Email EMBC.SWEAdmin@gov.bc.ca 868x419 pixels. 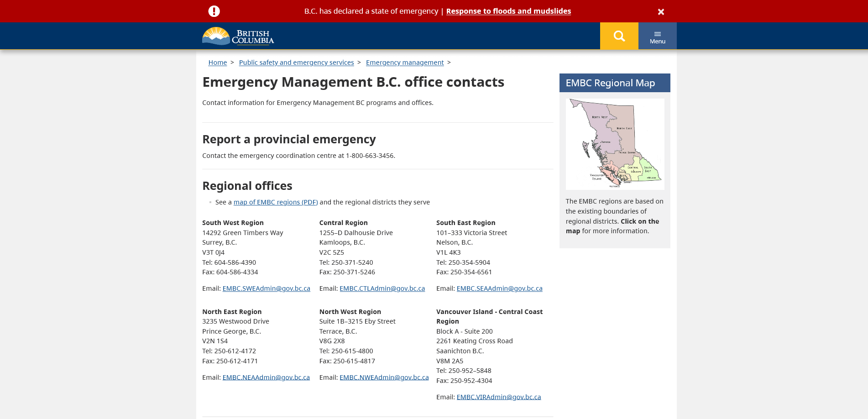tap(267, 288)
